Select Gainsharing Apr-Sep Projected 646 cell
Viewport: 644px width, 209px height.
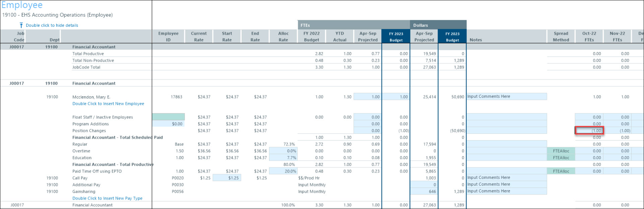[424, 192]
